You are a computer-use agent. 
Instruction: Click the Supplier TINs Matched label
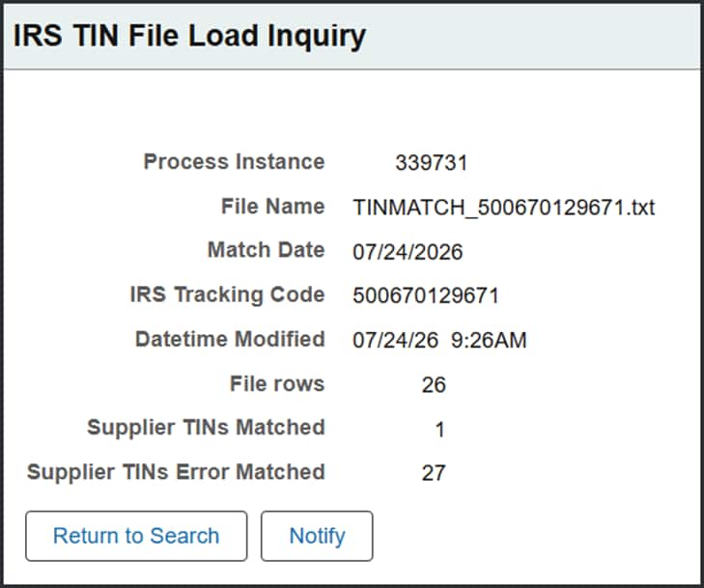click(x=206, y=428)
